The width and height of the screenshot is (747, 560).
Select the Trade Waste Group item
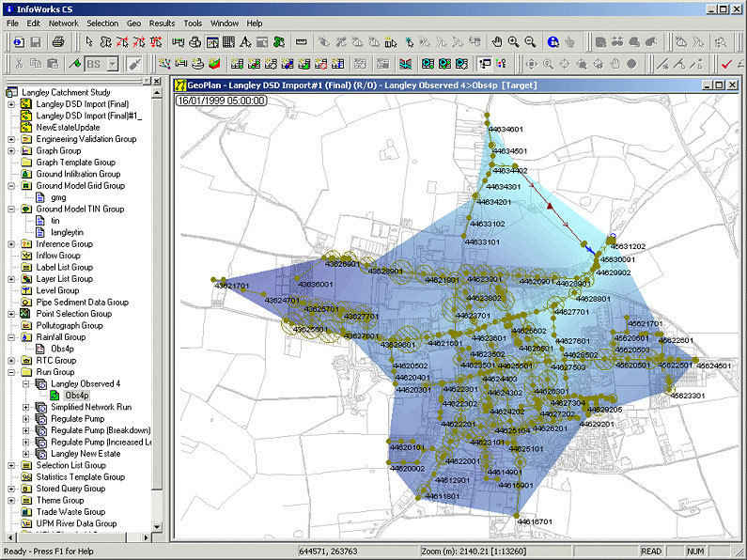[70, 512]
